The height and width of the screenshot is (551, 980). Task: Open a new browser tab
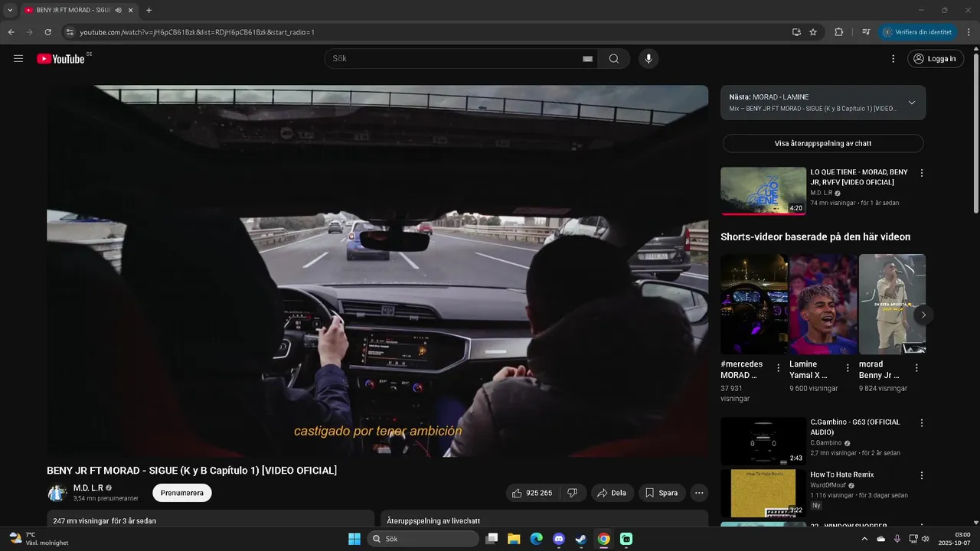pyautogui.click(x=149, y=11)
